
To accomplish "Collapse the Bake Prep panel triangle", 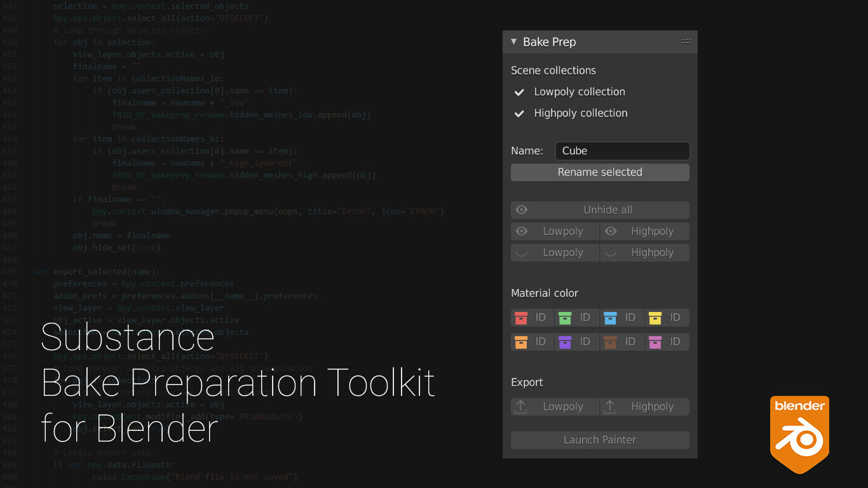I will [x=513, y=42].
